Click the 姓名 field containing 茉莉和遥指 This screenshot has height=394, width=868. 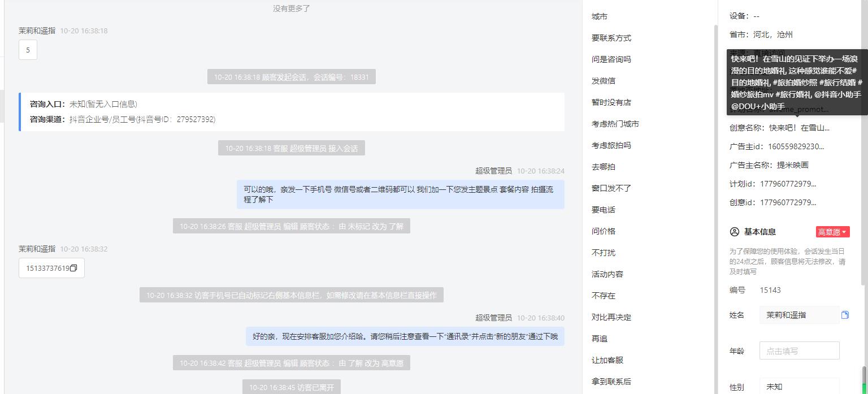click(799, 315)
